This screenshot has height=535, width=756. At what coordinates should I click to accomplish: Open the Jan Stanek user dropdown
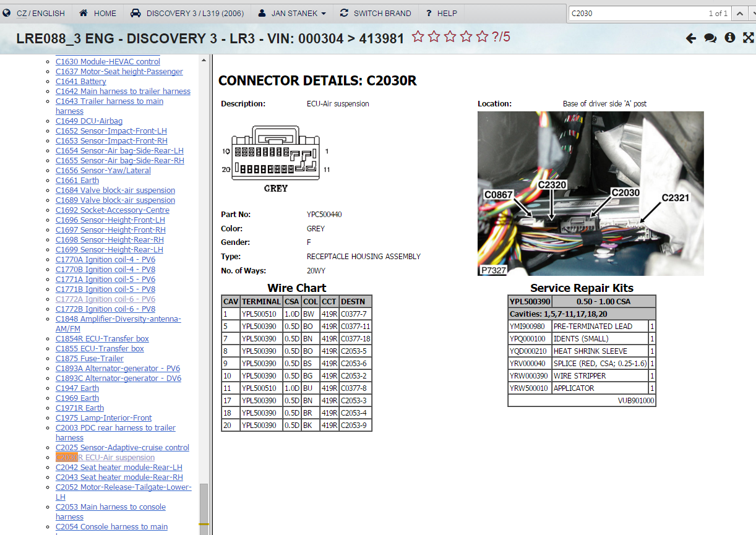click(x=291, y=13)
